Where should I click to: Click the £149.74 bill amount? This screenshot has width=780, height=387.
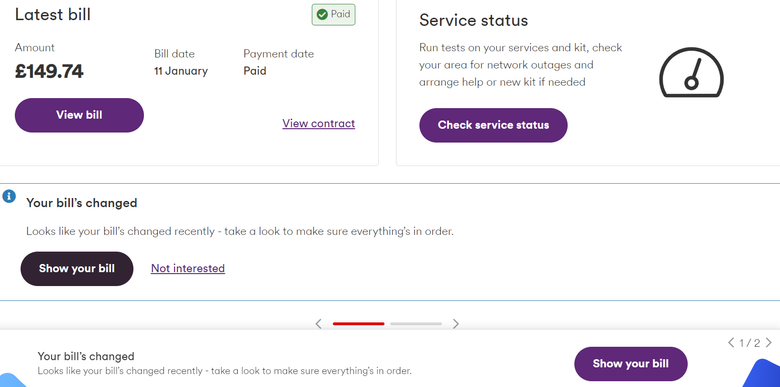pos(49,71)
